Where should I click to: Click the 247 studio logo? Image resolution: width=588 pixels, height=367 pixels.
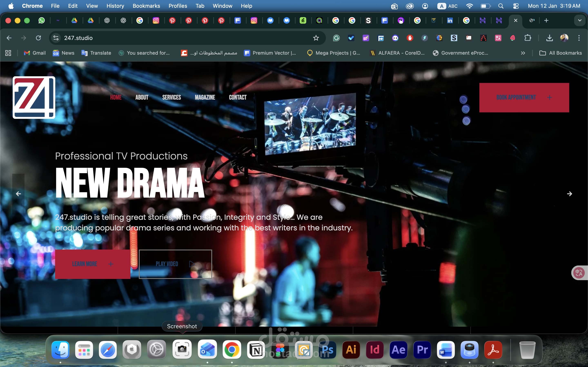34,98
